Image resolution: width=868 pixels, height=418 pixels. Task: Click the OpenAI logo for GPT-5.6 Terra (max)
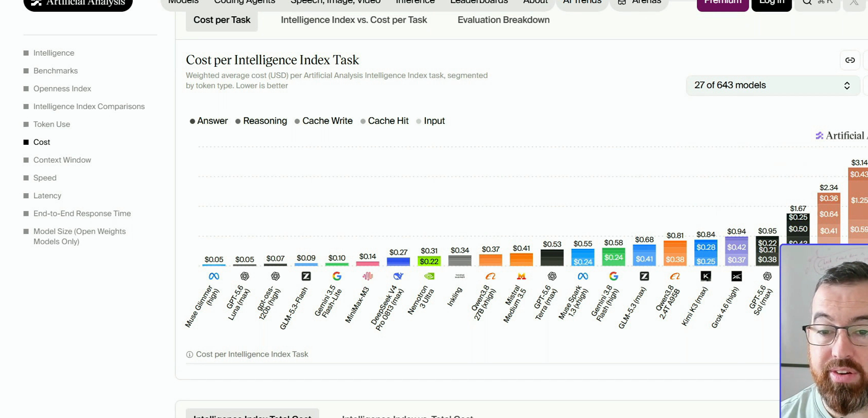pos(552,276)
